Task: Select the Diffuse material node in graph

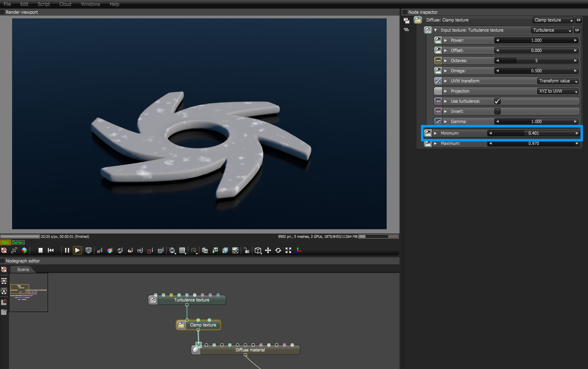Action: (x=246, y=350)
